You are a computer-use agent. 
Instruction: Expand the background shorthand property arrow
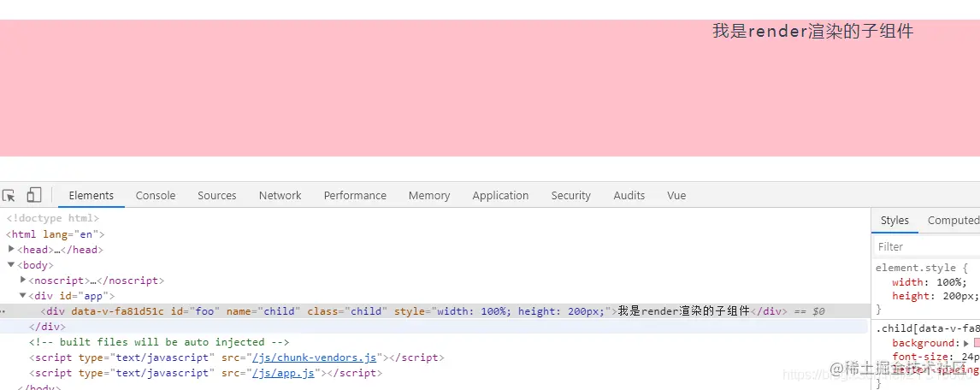point(966,343)
